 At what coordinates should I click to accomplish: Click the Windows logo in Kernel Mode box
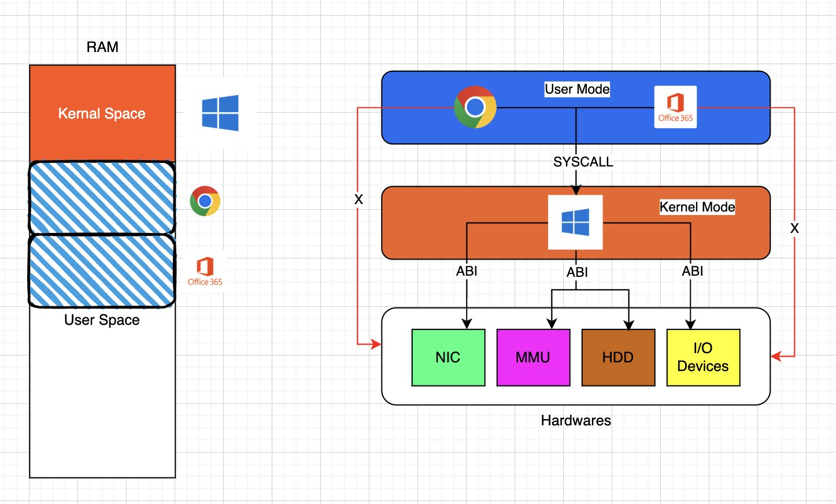[x=575, y=222]
